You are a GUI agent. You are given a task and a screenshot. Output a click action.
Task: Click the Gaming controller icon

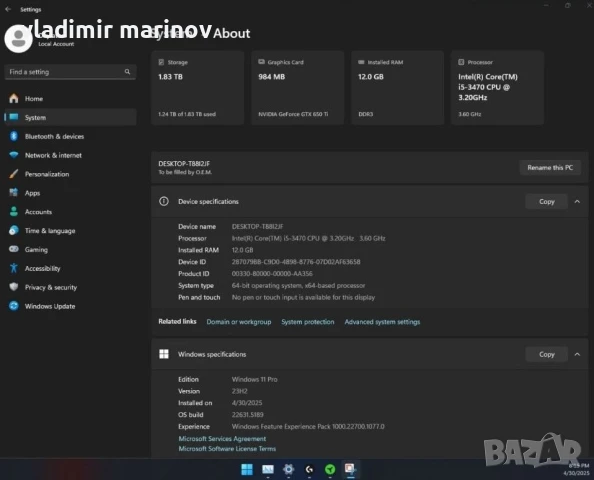(x=14, y=249)
